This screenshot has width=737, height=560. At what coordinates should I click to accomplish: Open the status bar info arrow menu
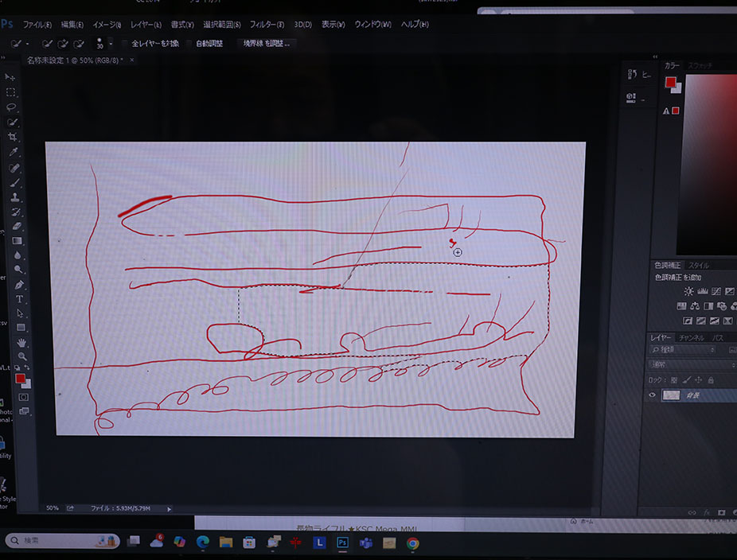click(170, 509)
